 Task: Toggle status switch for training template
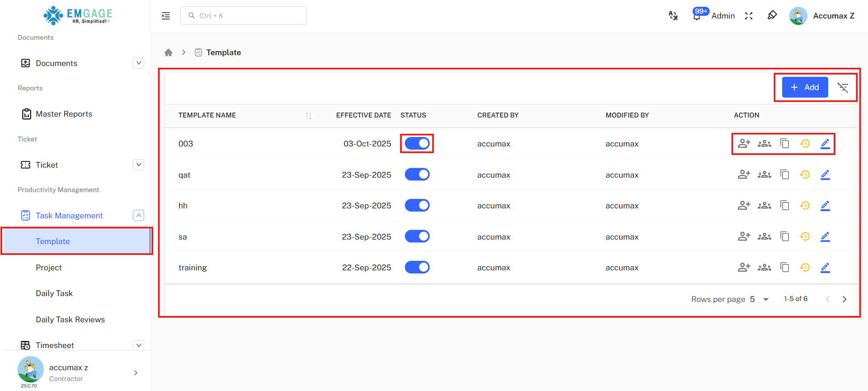coord(417,267)
